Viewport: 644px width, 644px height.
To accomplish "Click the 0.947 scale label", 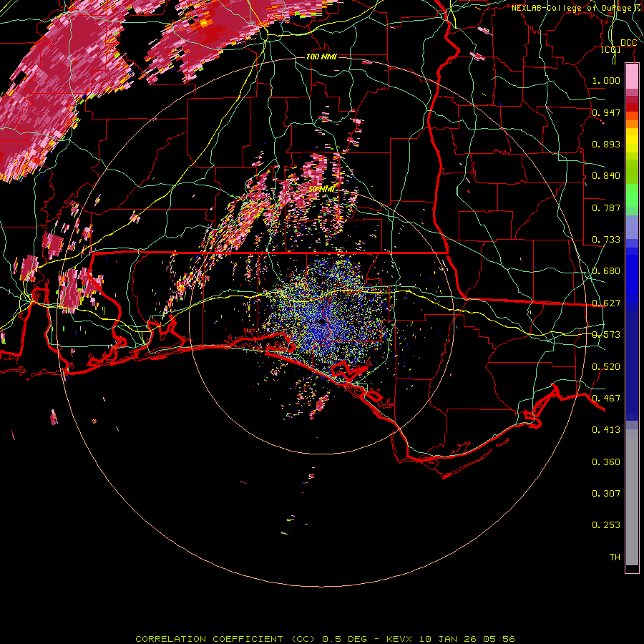I will click(x=606, y=112).
